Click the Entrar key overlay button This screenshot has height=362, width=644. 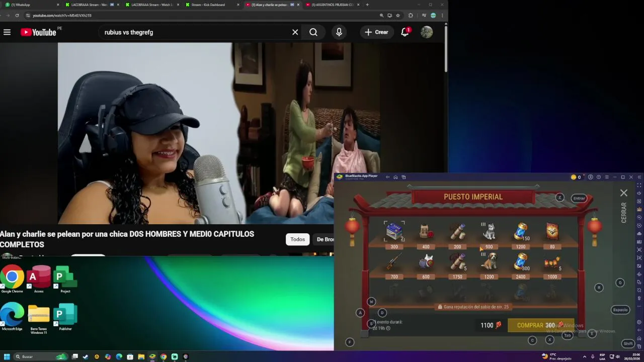pos(579,198)
